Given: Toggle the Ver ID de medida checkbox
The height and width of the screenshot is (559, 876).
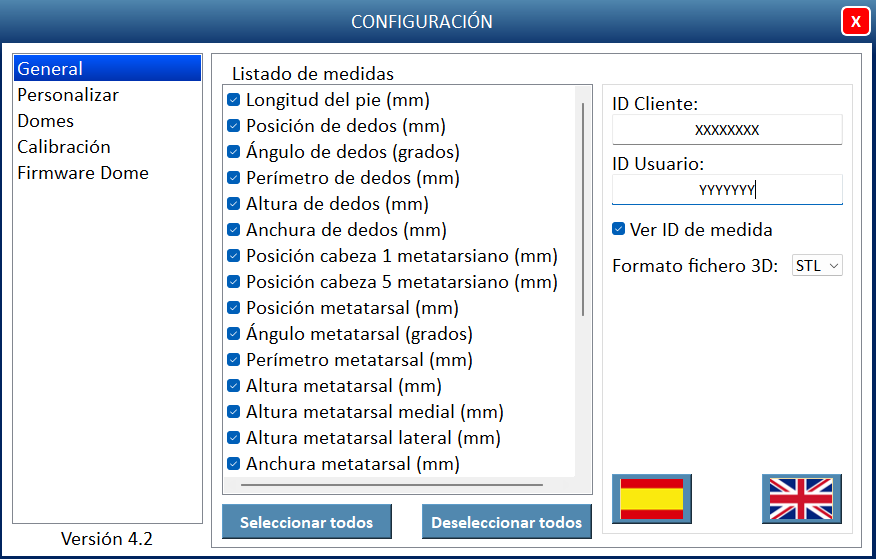Looking at the screenshot, I should [619, 230].
